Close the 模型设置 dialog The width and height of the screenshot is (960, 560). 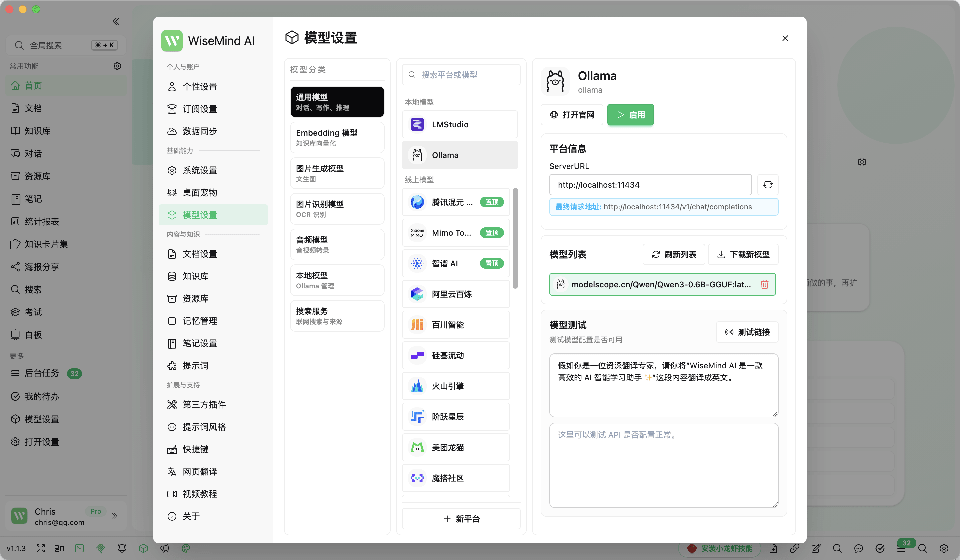tap(785, 38)
